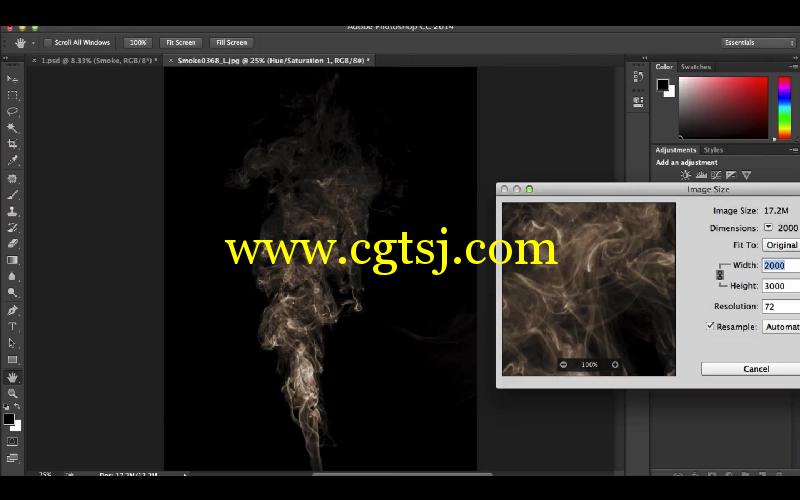Adjust the hue spectrum slider
800x500 pixels.
point(784,108)
